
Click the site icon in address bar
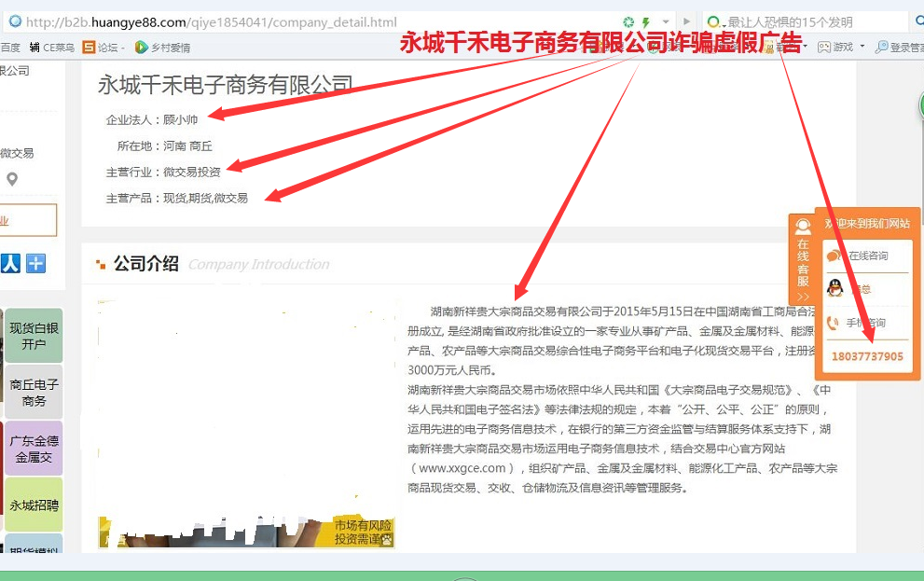(x=15, y=21)
